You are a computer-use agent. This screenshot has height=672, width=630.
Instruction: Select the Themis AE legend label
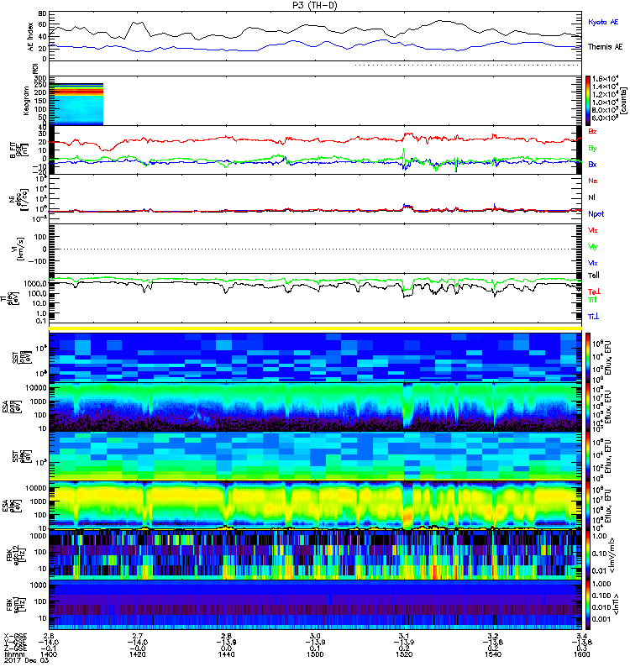pos(605,47)
